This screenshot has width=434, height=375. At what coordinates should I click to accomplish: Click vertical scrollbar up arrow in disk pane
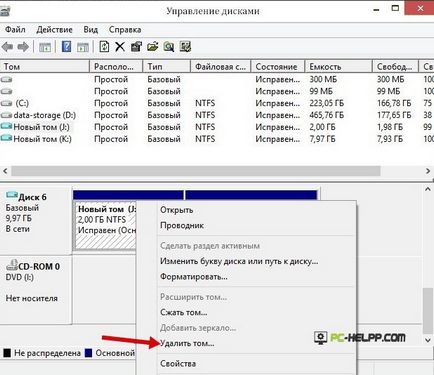[428, 189]
